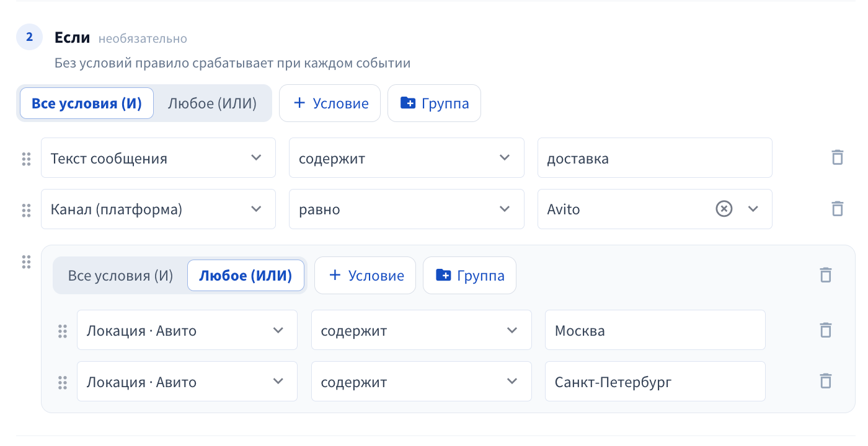Select top-level 'Любое (ИЛИ)' mode

(212, 103)
